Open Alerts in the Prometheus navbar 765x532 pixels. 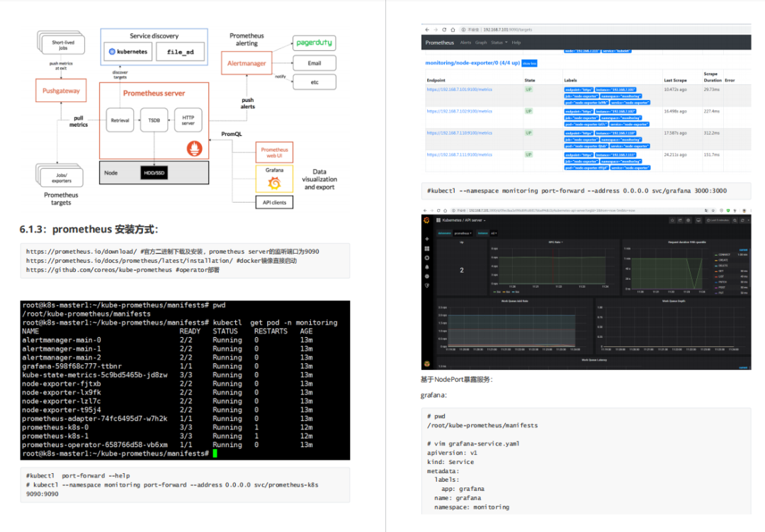click(x=466, y=43)
